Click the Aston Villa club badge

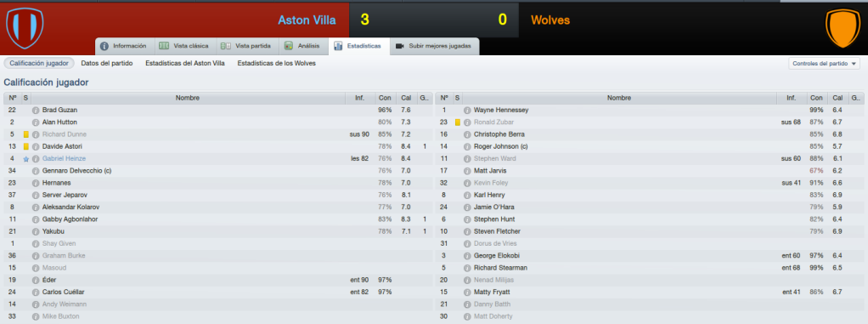tap(25, 28)
